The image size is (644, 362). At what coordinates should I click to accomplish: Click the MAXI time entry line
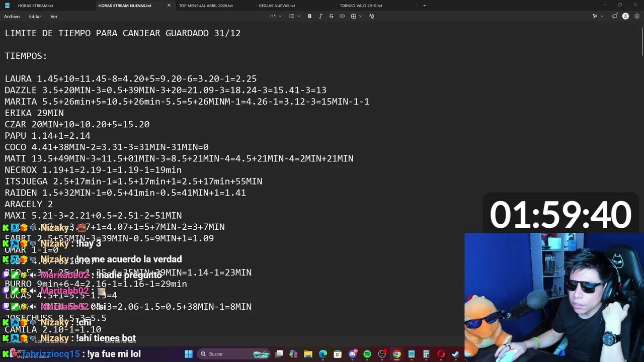click(93, 215)
